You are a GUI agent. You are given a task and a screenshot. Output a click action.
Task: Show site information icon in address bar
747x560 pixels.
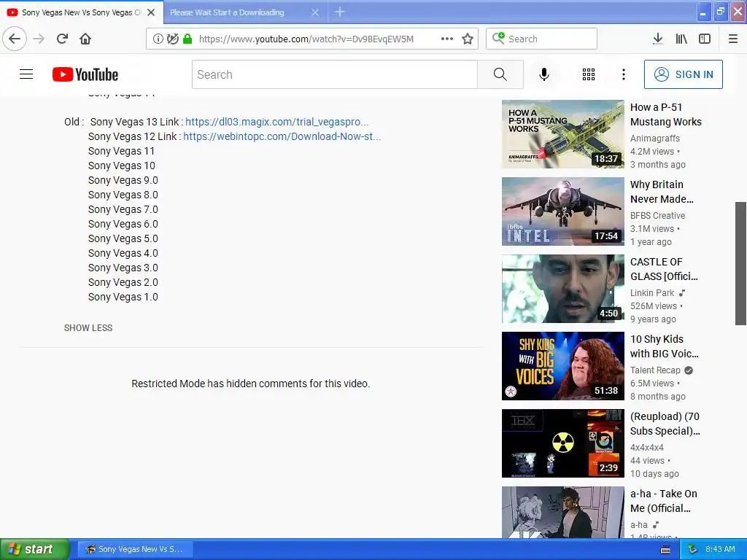(158, 39)
